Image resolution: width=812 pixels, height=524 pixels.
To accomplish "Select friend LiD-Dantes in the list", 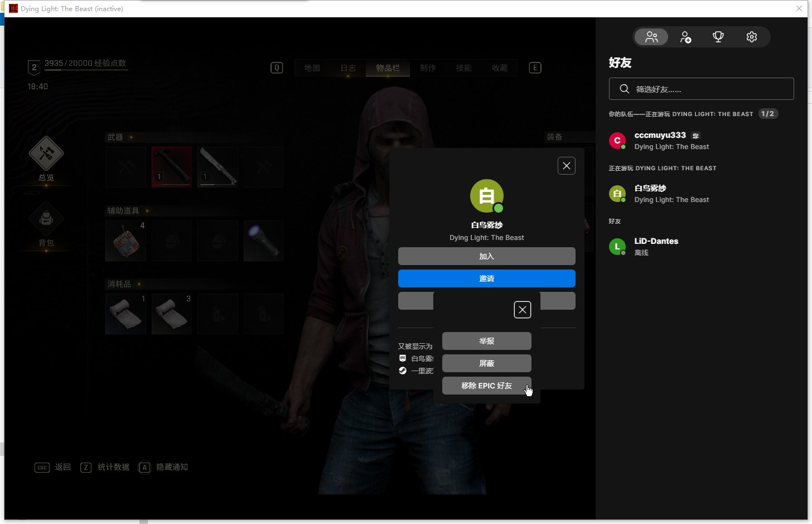I will coord(656,246).
